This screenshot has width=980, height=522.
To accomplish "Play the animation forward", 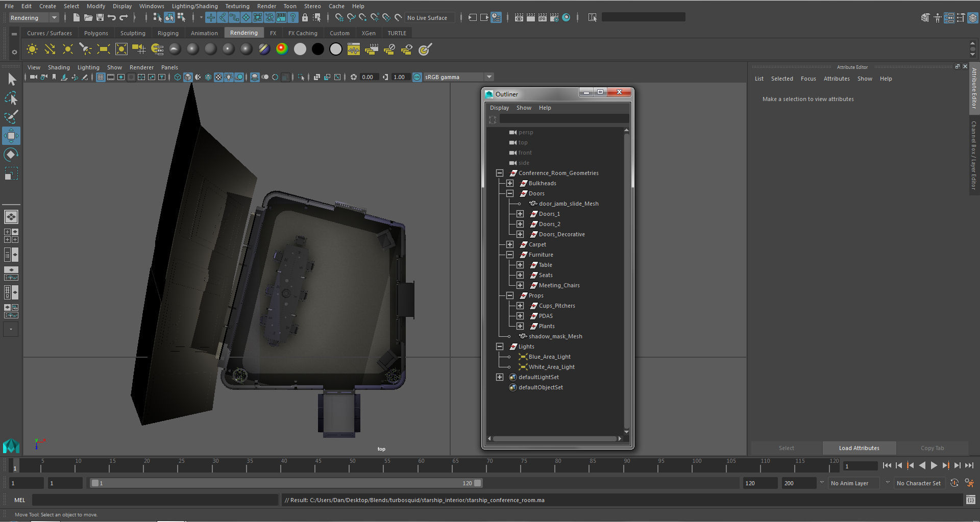I will pyautogui.click(x=934, y=465).
